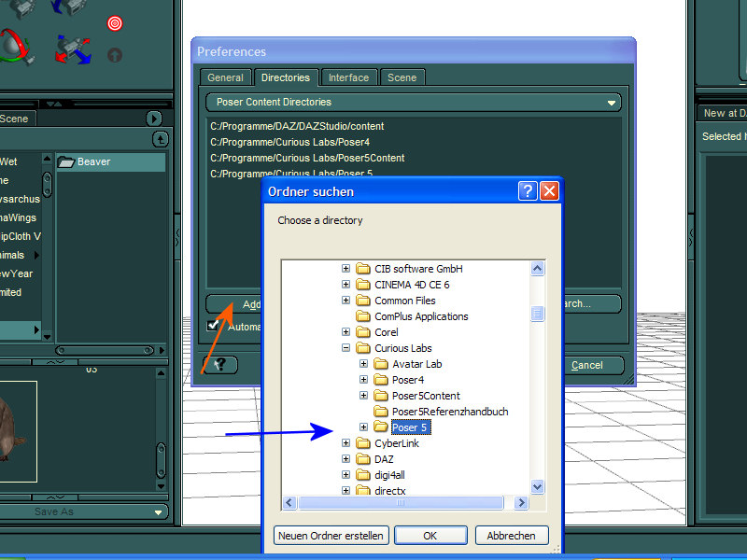Click folder tree scroll right arrow
The height and width of the screenshot is (560, 747).
[521, 502]
